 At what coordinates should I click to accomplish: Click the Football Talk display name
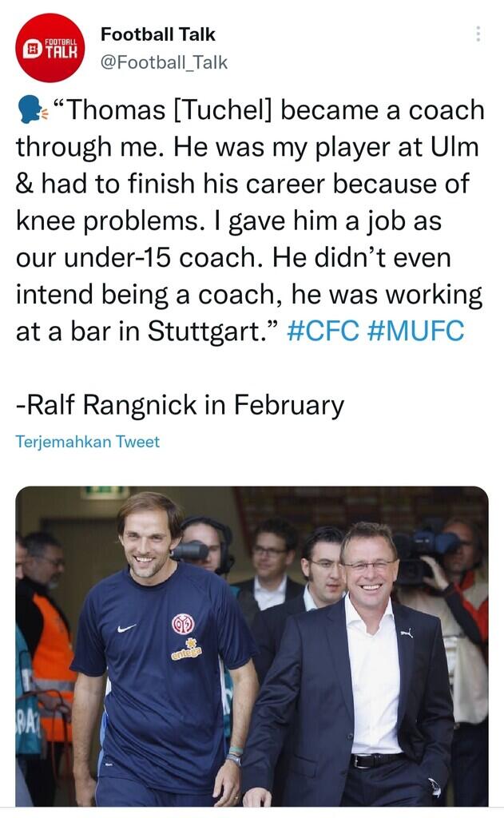click(x=158, y=34)
